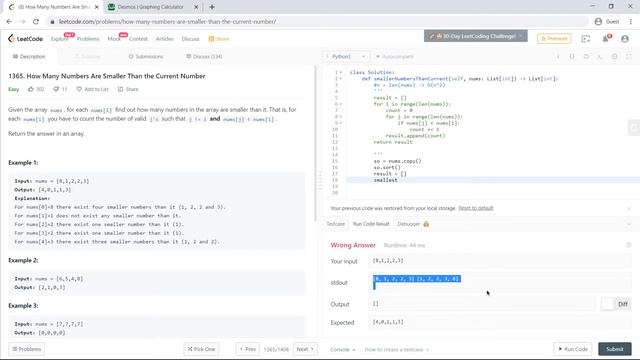640x360 pixels.
Task: Collapse the result panel chevron
Action: (629, 224)
